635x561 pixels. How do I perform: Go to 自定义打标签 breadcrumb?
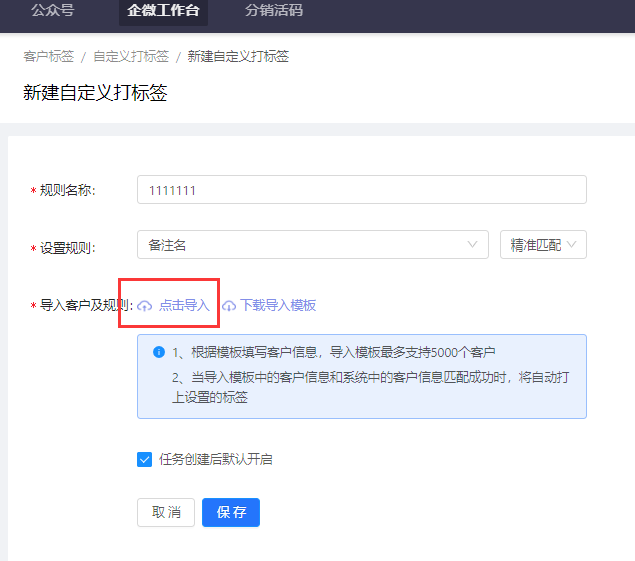(x=131, y=56)
